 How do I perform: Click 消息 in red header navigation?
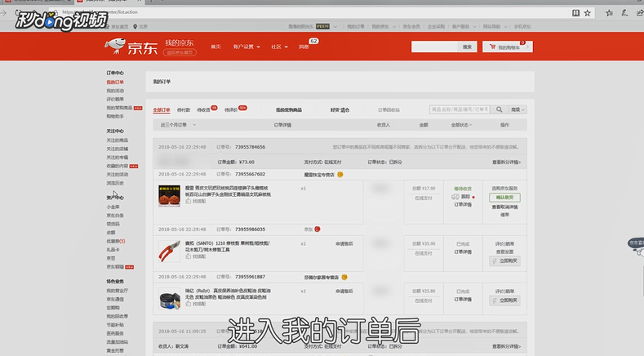pos(304,47)
